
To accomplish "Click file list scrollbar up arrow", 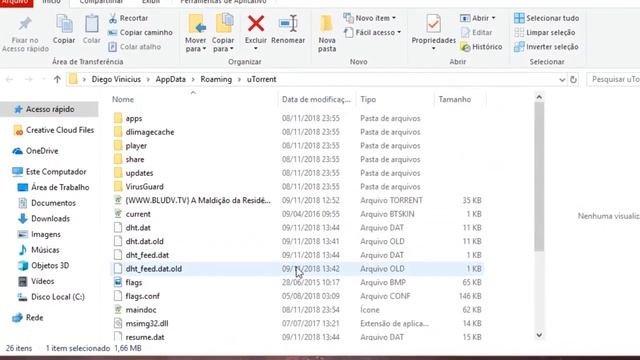I will pyautogui.click(x=539, y=97).
